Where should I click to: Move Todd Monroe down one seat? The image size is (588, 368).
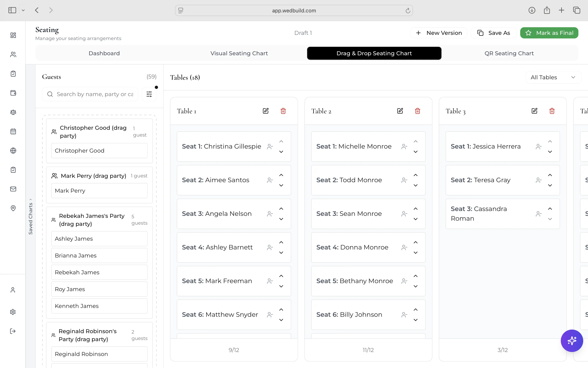pyautogui.click(x=416, y=185)
